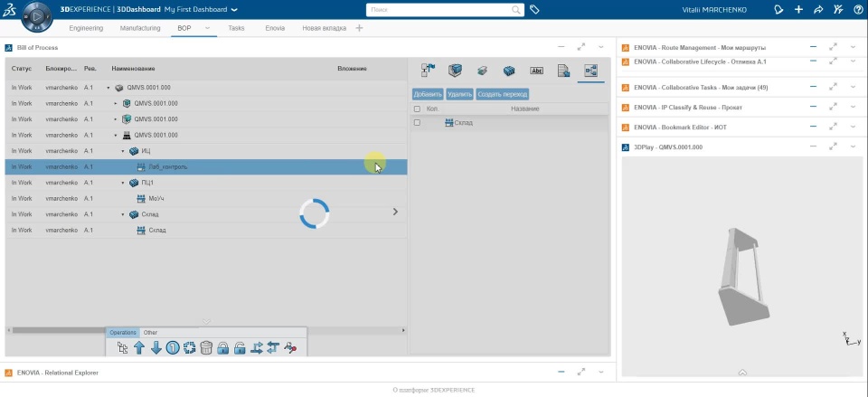Click the right-pointing double arrows reorder icon

pyautogui.click(x=256, y=348)
